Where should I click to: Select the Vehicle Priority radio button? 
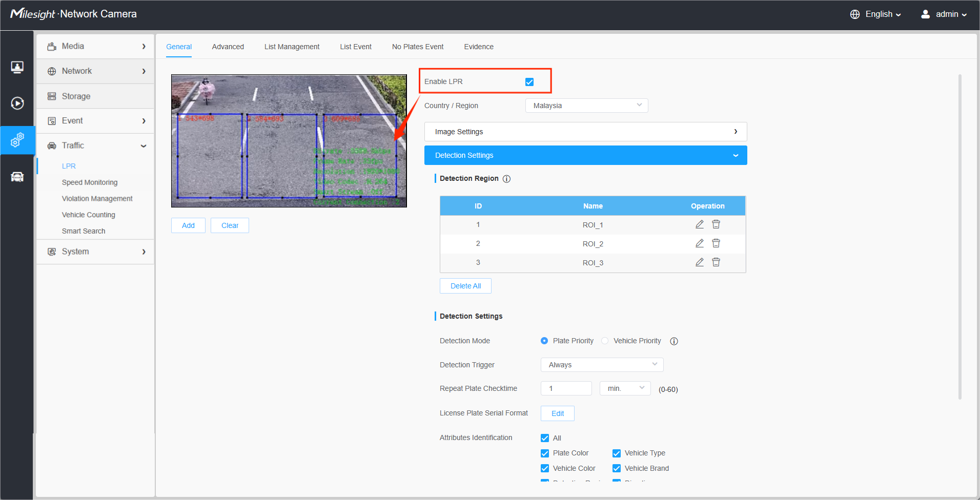605,341
